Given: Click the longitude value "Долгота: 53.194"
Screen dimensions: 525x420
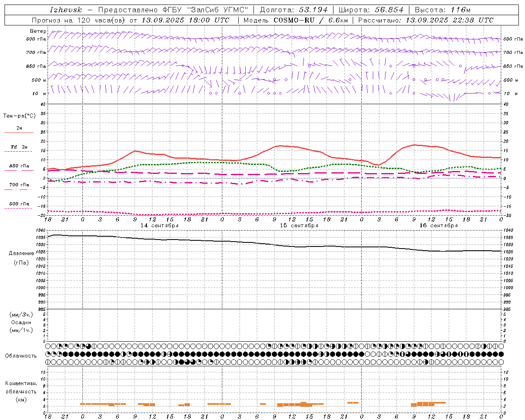Looking at the screenshot, I should tap(294, 10).
